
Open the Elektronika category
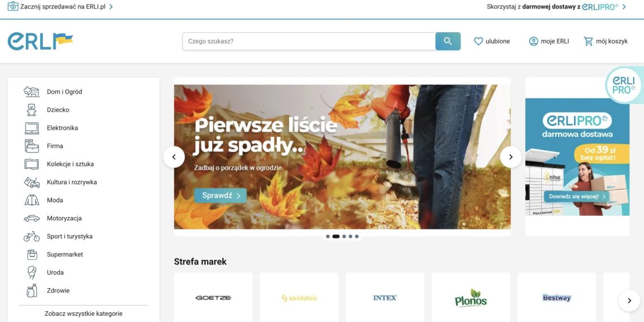[63, 128]
